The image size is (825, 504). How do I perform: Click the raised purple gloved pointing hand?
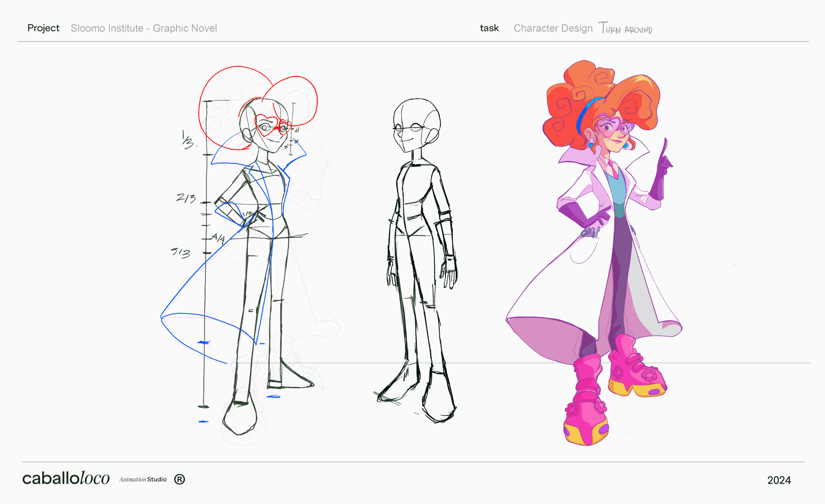click(661, 170)
